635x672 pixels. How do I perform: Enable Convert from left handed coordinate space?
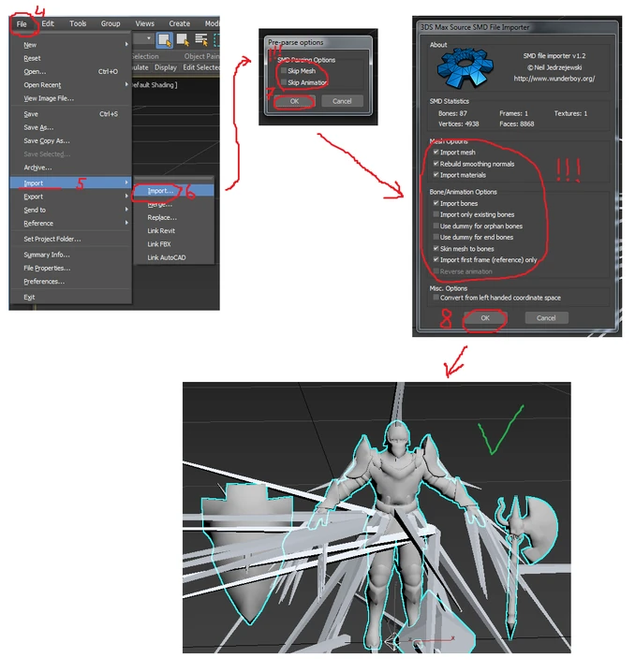click(x=436, y=298)
